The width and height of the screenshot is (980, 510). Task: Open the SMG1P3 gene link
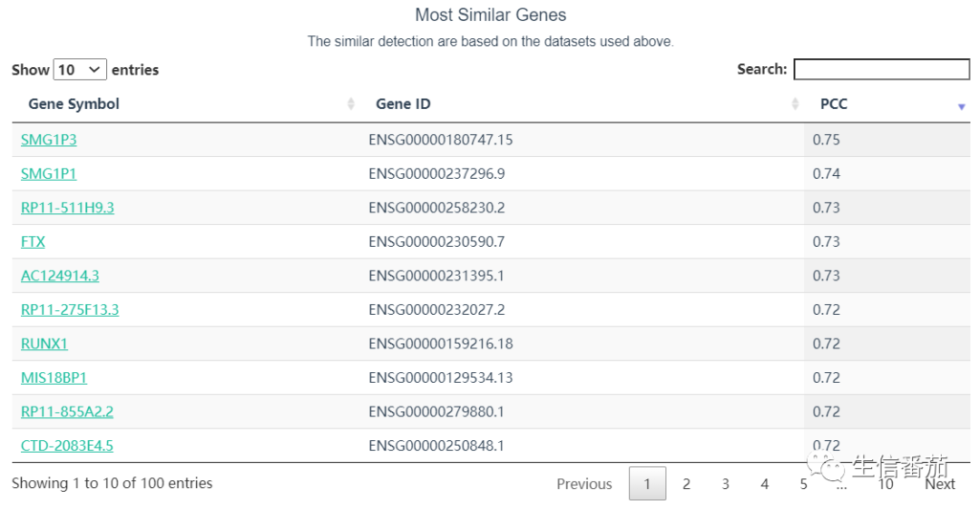(49, 140)
